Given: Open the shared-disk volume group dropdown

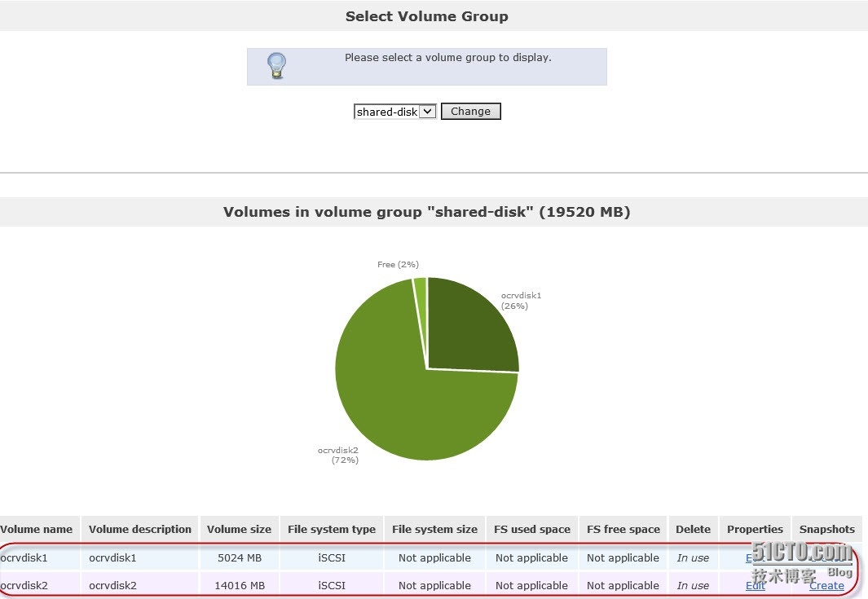Looking at the screenshot, I should [x=394, y=112].
